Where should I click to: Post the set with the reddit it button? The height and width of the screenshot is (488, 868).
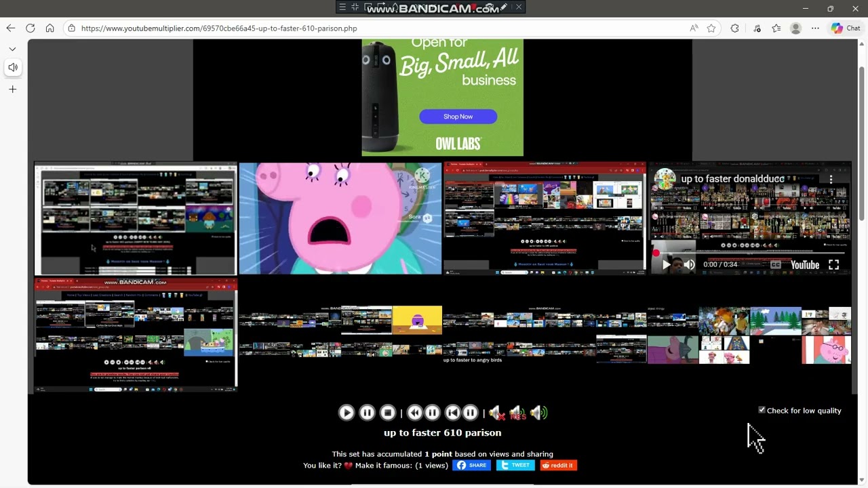pyautogui.click(x=558, y=465)
